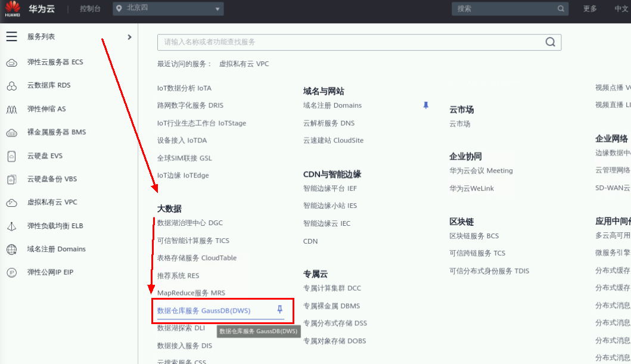
Task: Open 智能边缘云 IEC link
Action: 327,223
